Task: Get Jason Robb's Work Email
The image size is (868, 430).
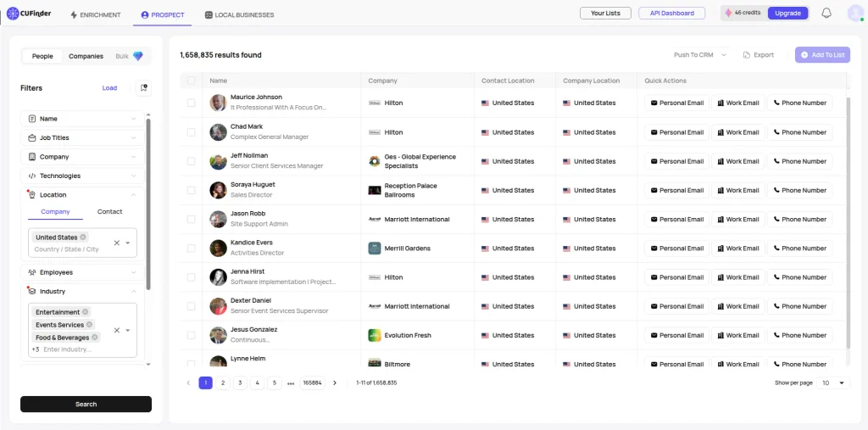Action: (x=738, y=220)
